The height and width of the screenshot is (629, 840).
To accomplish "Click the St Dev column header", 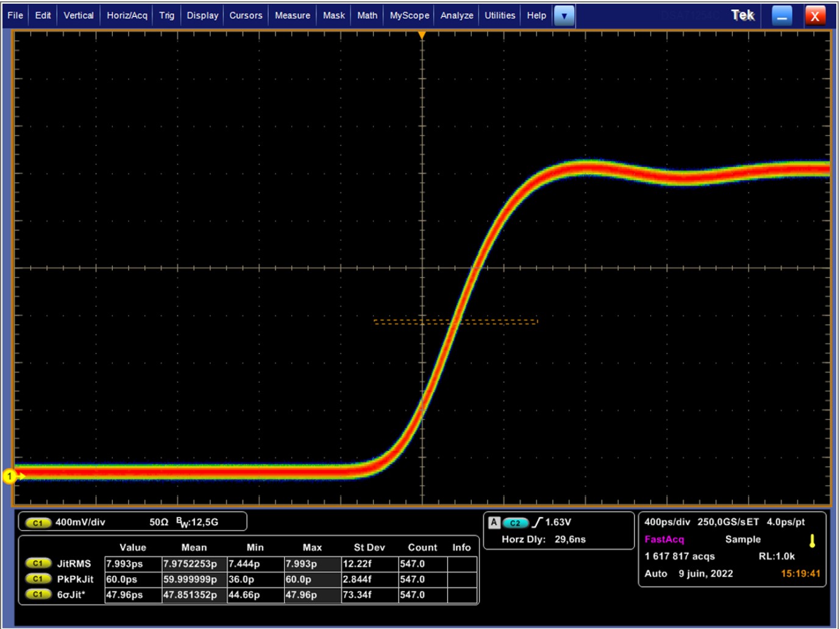I will 369,547.
